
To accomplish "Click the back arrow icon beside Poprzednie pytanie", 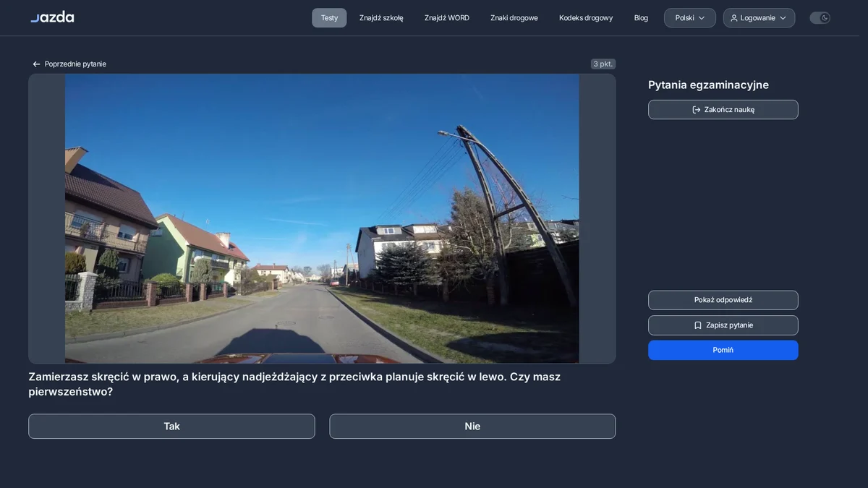I will (x=36, y=64).
